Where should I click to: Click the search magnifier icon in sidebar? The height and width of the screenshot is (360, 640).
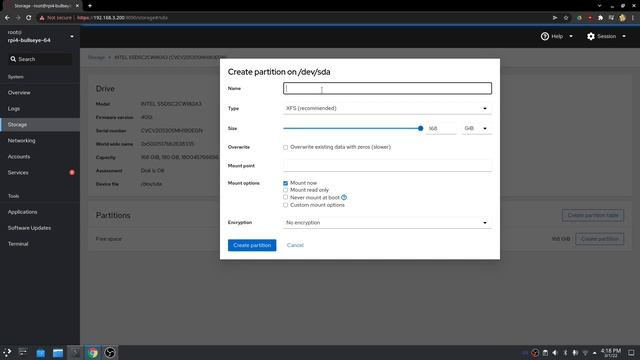point(13,59)
